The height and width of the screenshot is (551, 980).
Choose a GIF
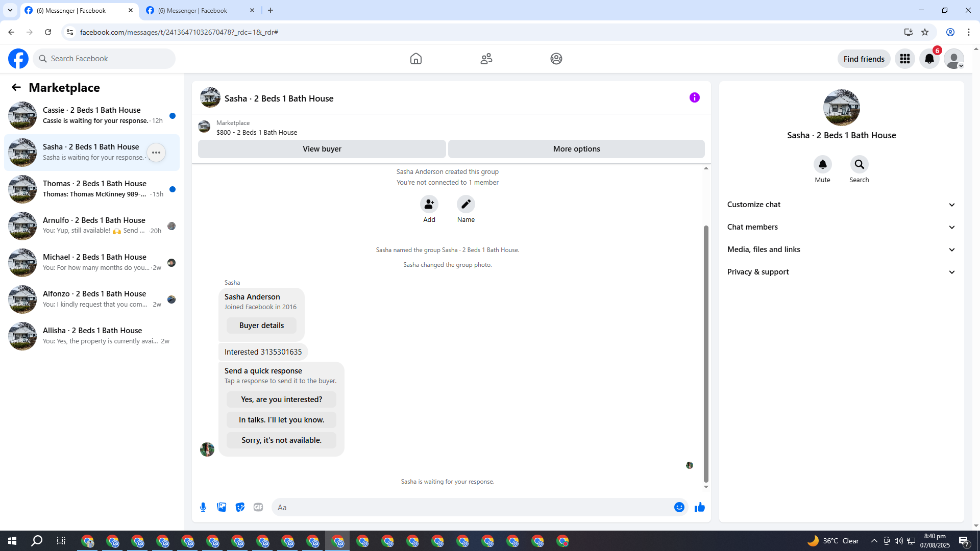pos(258,507)
